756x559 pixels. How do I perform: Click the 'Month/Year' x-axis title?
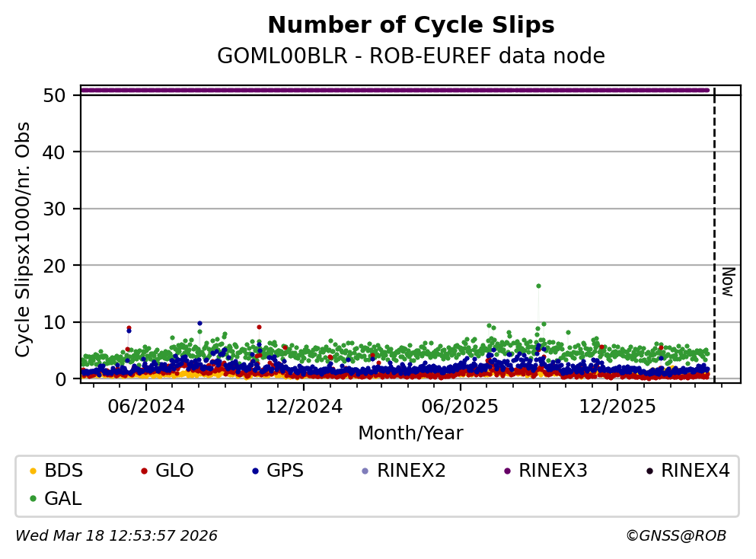click(410, 433)
